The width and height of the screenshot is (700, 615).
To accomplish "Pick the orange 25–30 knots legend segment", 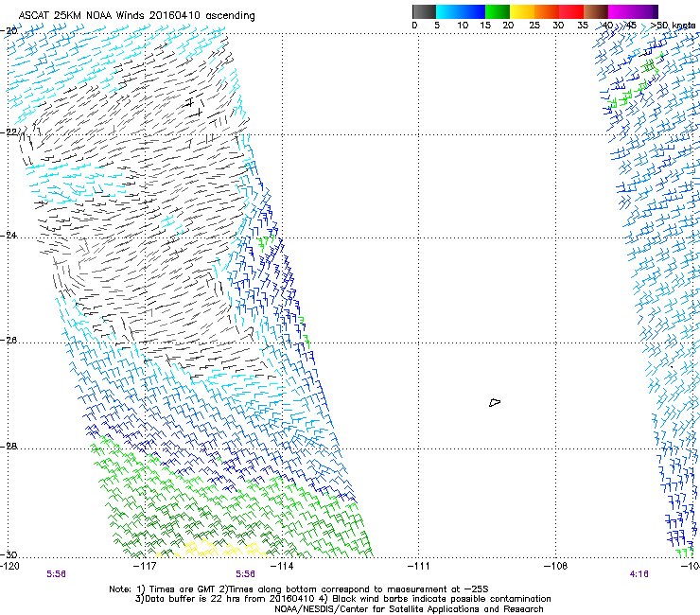I will coord(547,11).
